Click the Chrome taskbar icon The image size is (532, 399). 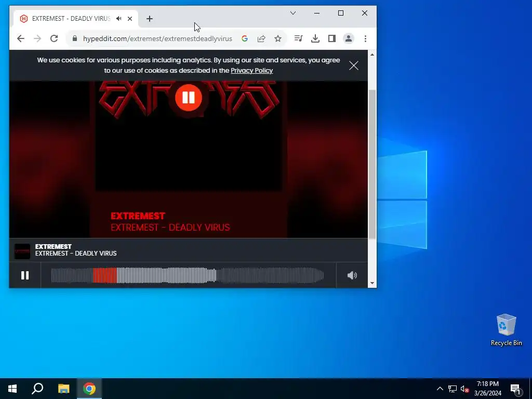(x=89, y=389)
